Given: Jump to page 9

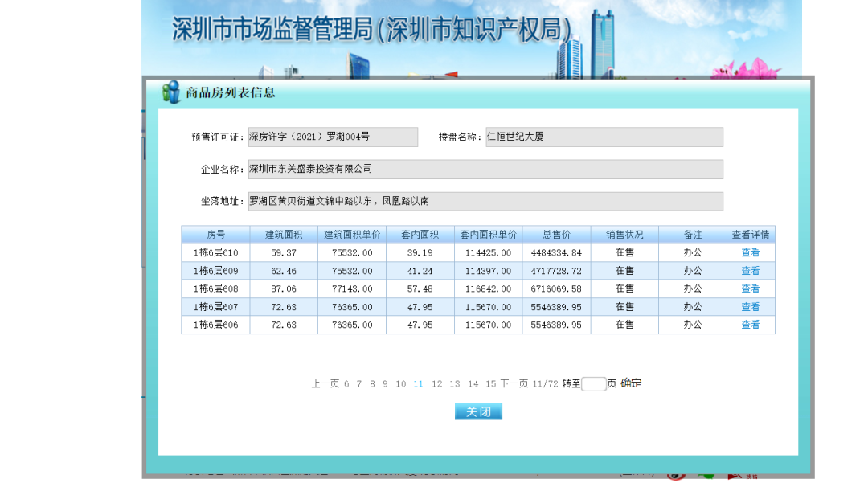Looking at the screenshot, I should click(385, 384).
